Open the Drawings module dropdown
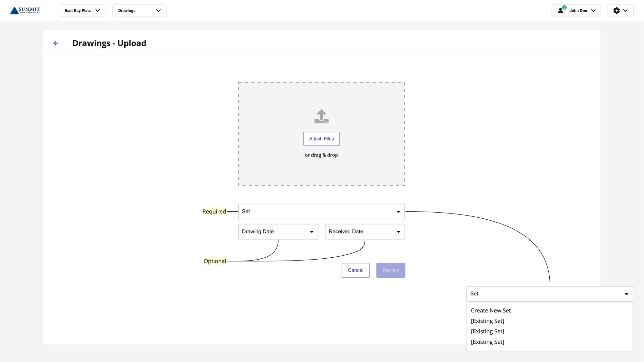Viewport: 644px width, 362px height. (139, 11)
